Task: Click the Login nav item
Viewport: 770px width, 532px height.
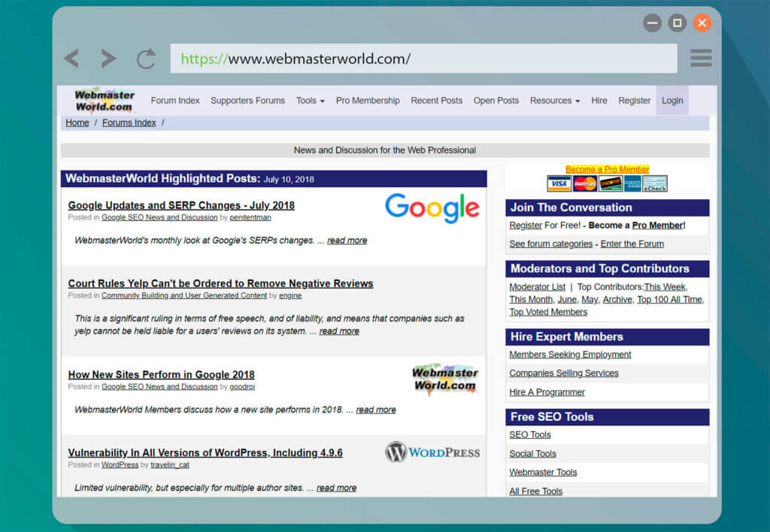Action: click(x=672, y=99)
